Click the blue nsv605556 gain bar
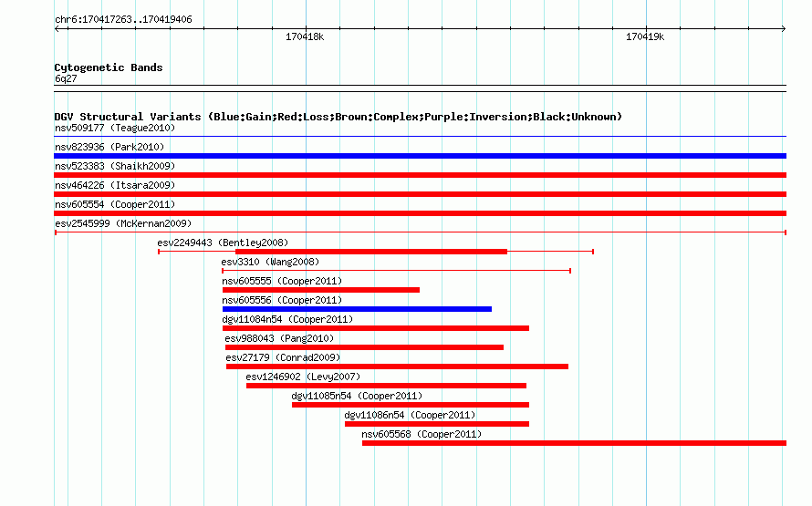Image resolution: width=812 pixels, height=506 pixels. coord(357,309)
